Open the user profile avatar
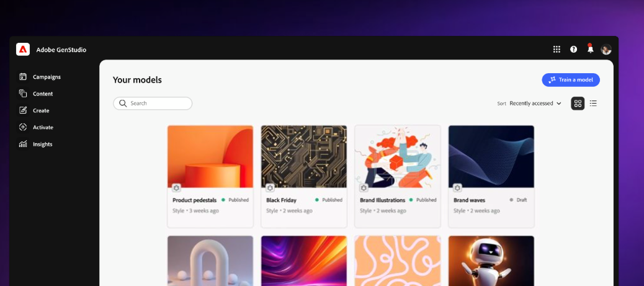Screen dimensions: 644x286 point(606,49)
